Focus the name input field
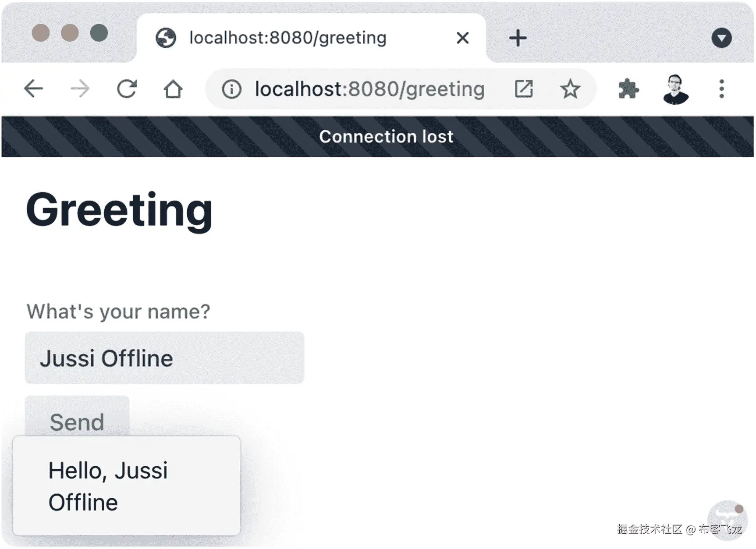 point(164,358)
